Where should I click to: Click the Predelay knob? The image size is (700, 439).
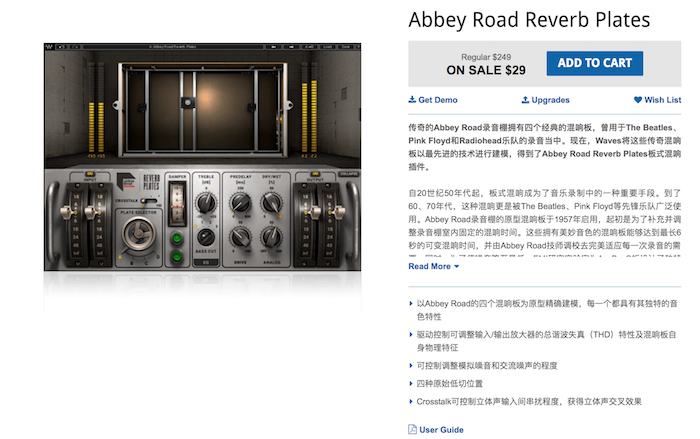point(240,203)
